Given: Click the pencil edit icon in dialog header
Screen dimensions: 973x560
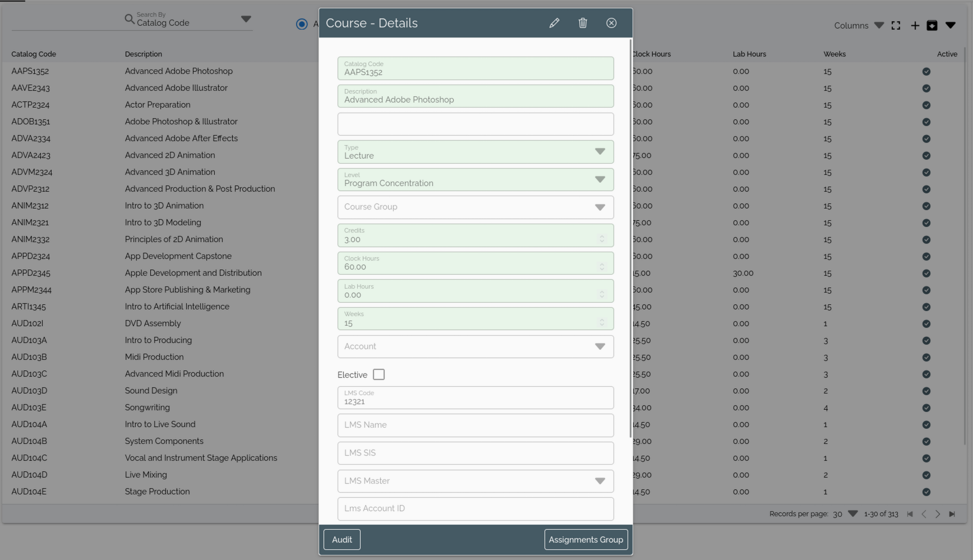Looking at the screenshot, I should pyautogui.click(x=554, y=23).
